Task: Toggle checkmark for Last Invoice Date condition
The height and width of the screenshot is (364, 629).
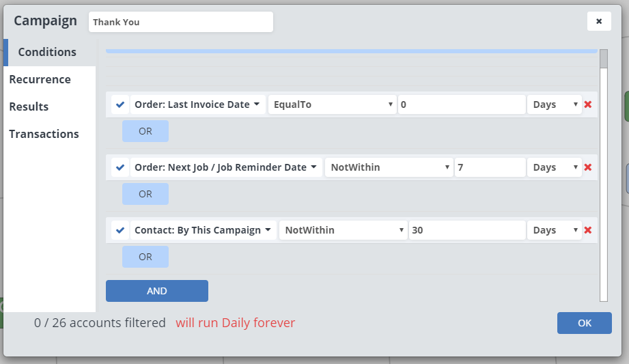Action: point(120,104)
